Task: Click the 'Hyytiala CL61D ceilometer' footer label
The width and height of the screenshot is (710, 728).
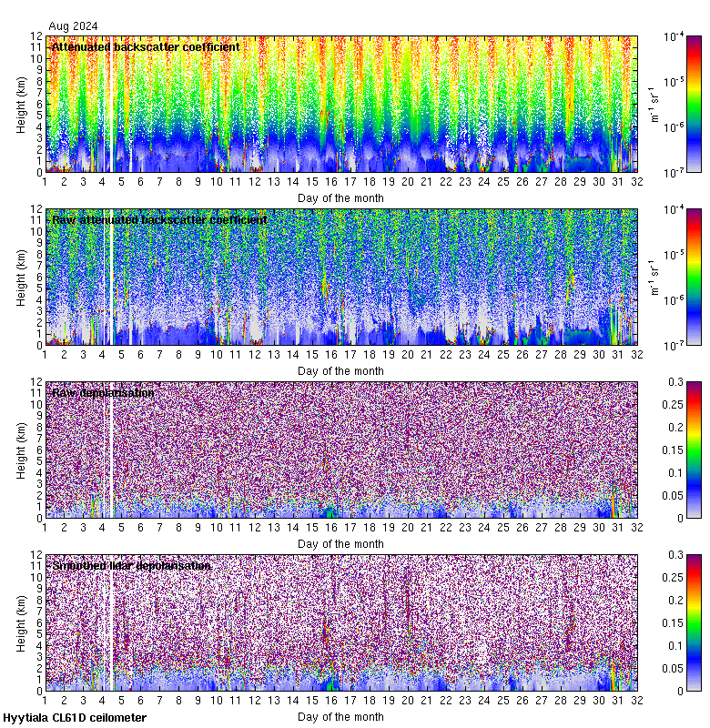Action: coord(75,718)
